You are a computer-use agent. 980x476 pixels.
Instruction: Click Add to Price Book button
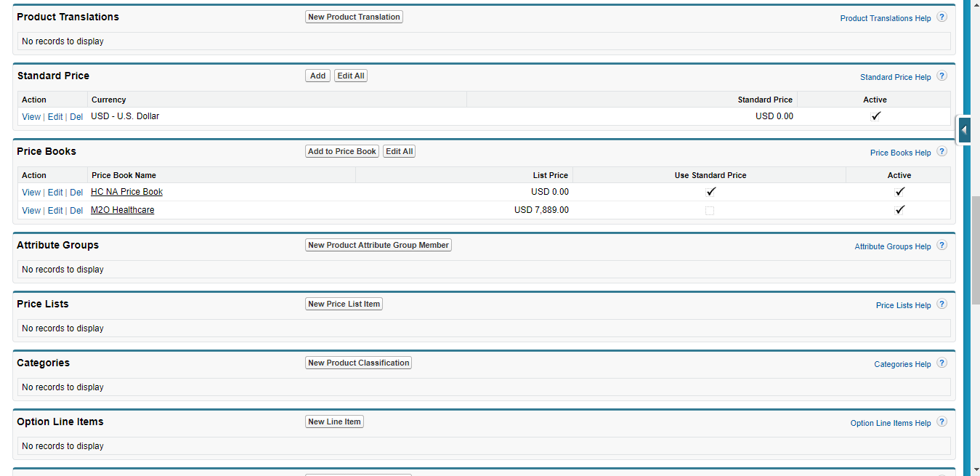pos(342,151)
